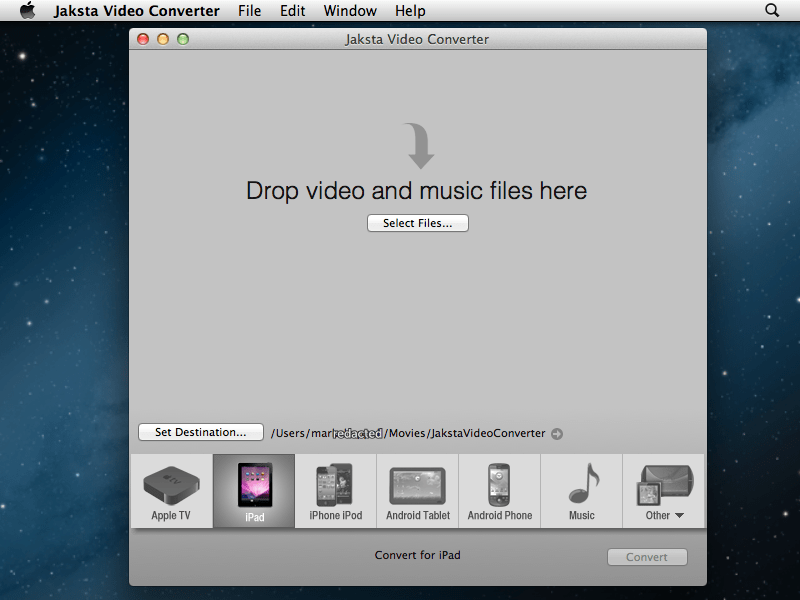Viewport: 800px width, 600px height.
Task: Minimize window with yellow button
Action: pyautogui.click(x=163, y=39)
